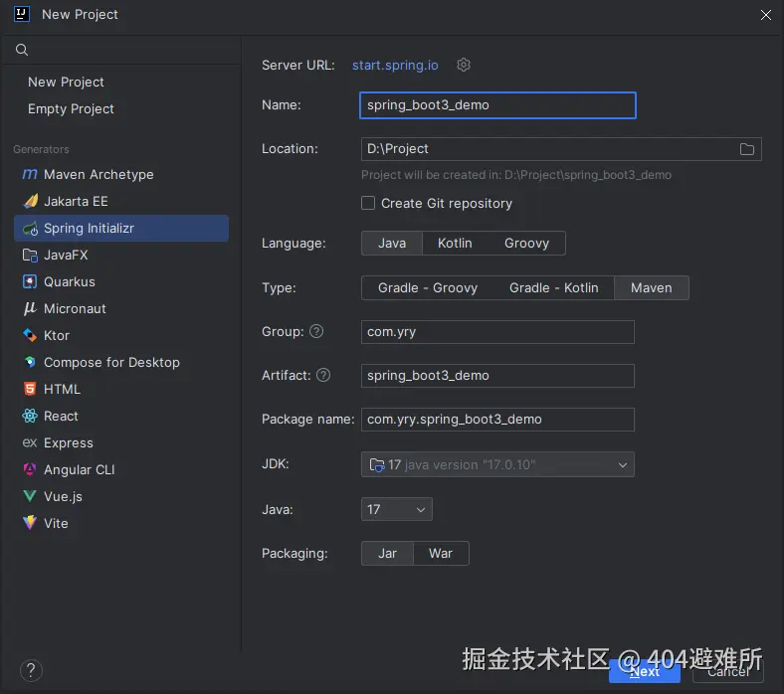This screenshot has height=694, width=784.
Task: Select War packaging
Action: click(x=441, y=553)
